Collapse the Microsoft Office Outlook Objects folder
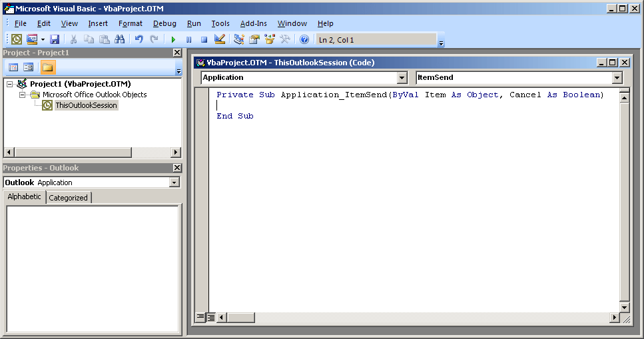Screen dimensions: 644x339 (x=22, y=95)
